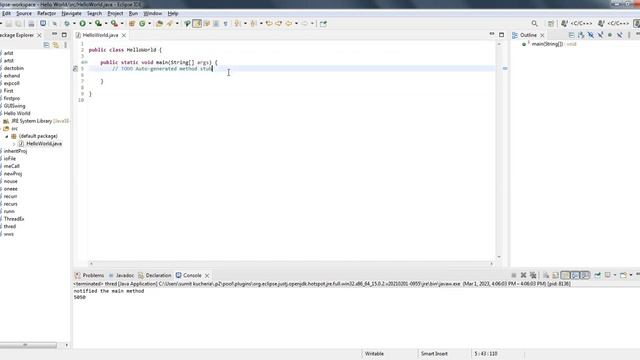Close the Console tab
Viewport: 640px width, 360px height.
pyautogui.click(x=207, y=276)
